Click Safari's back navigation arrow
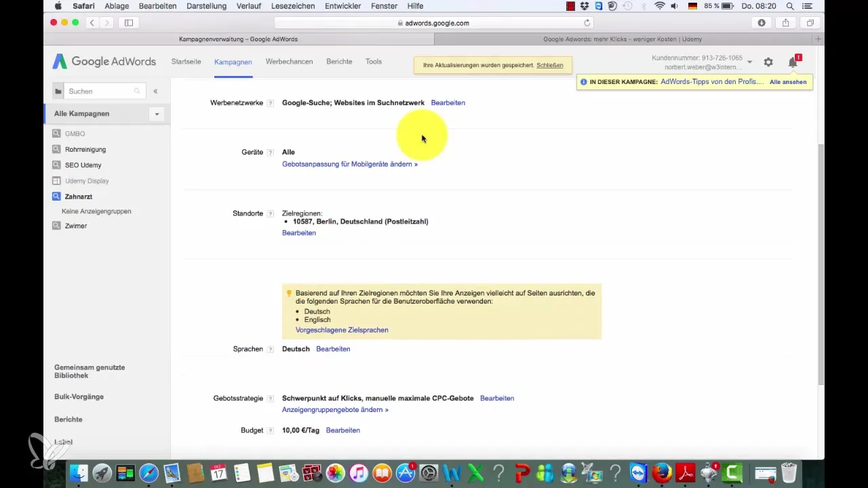The height and width of the screenshot is (488, 868). (92, 23)
